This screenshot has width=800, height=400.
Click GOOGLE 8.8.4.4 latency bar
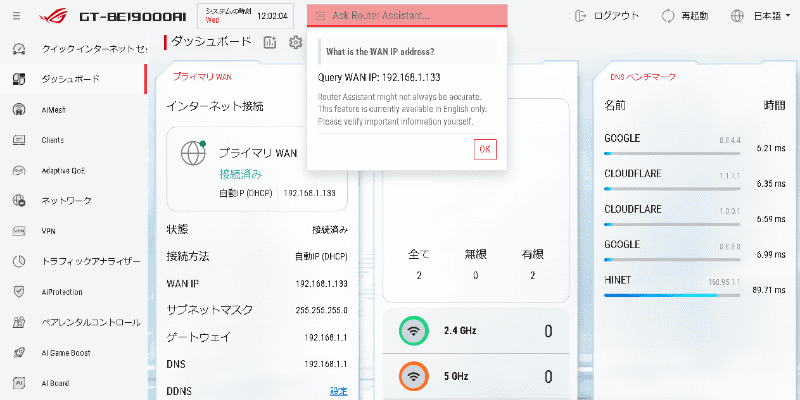point(672,153)
